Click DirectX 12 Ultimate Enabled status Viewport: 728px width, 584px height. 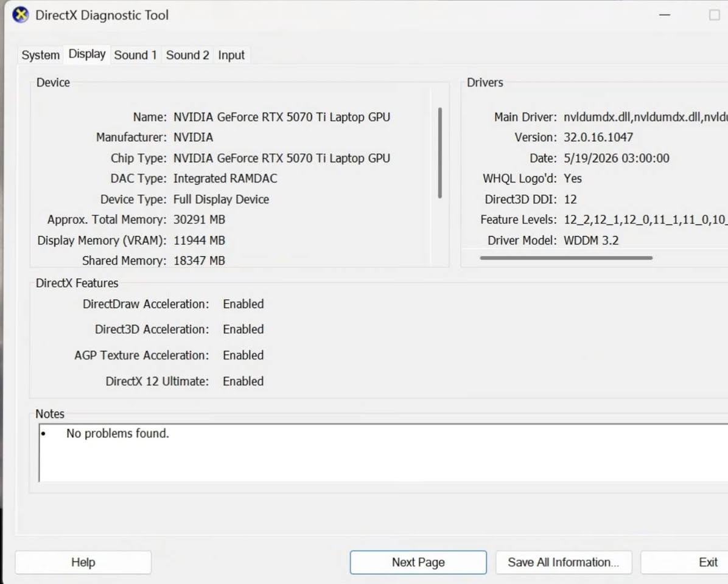(x=243, y=381)
